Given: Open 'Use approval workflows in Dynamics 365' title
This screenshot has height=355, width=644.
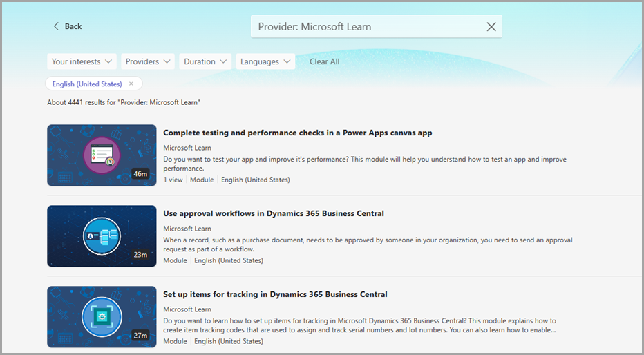Looking at the screenshot, I should 274,213.
